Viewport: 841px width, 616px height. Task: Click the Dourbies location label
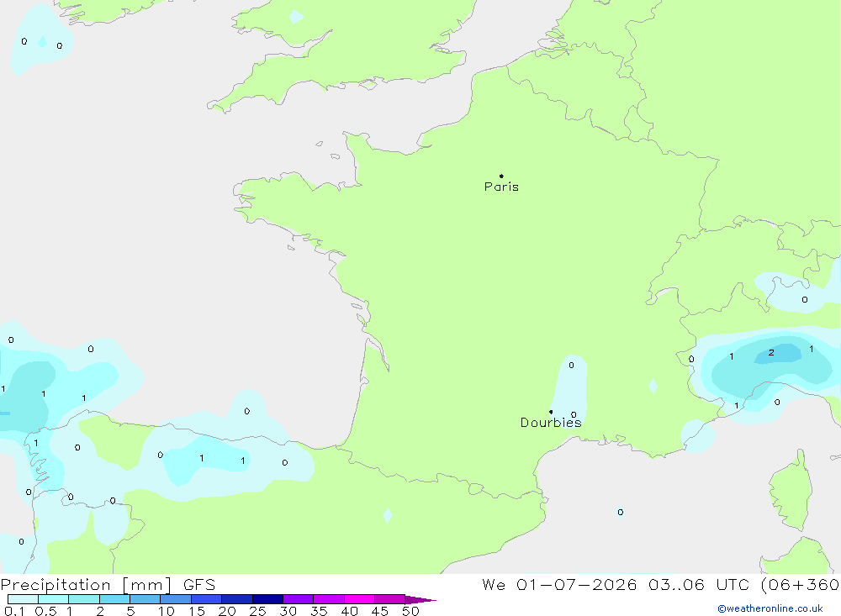coord(551,423)
